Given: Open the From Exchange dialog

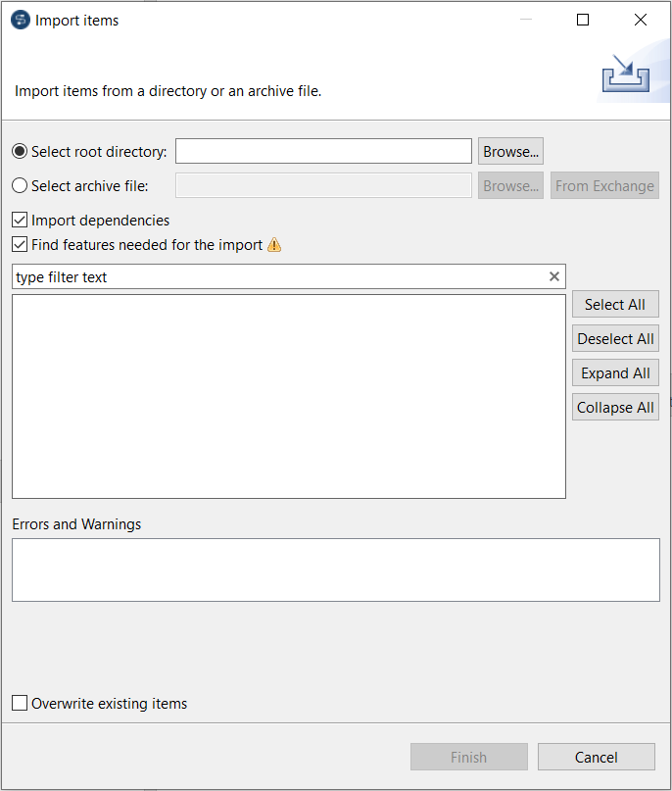Looking at the screenshot, I should click(604, 185).
